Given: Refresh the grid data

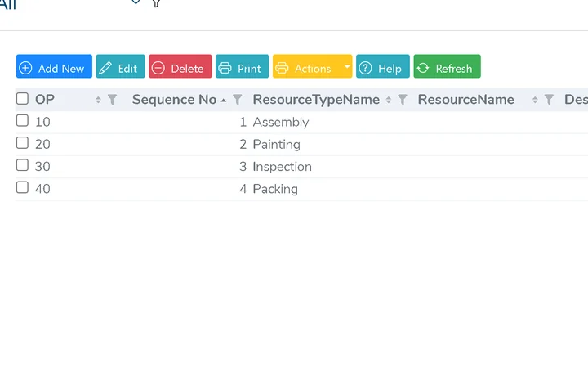Looking at the screenshot, I should (x=447, y=66).
